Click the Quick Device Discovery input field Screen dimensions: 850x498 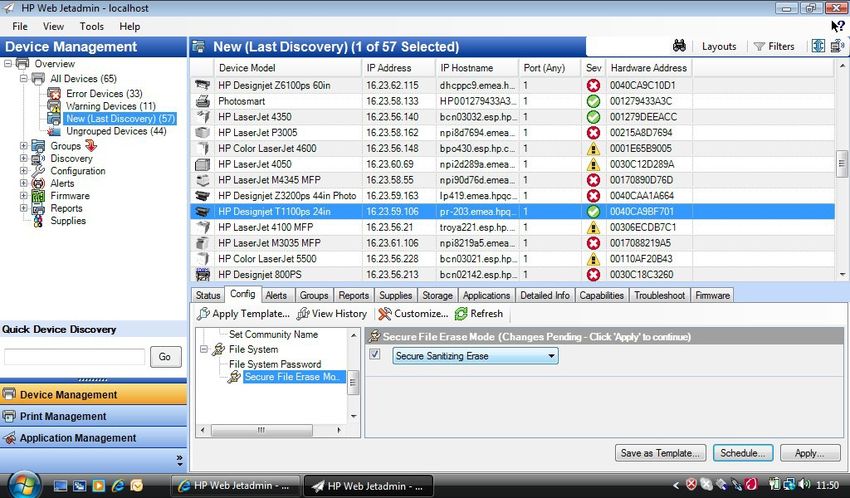coord(75,357)
